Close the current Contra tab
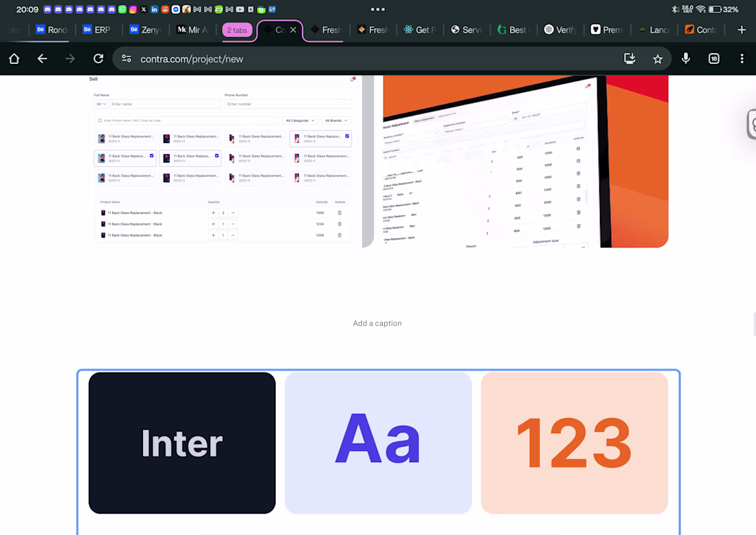This screenshot has height=535, width=756. pos(293,30)
